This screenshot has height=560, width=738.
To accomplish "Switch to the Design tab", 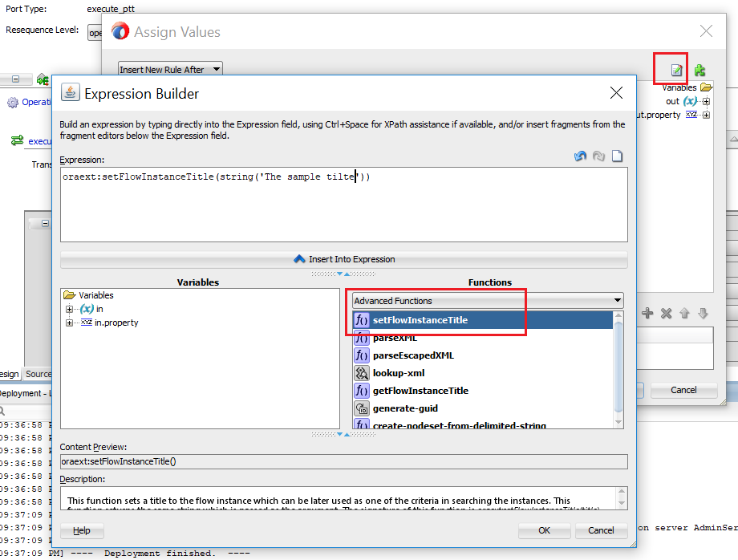I will [10, 374].
